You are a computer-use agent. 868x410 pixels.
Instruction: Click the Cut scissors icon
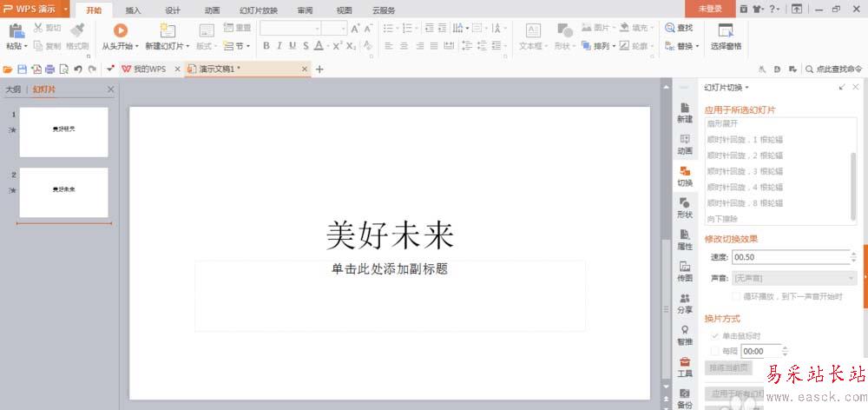click(37, 28)
